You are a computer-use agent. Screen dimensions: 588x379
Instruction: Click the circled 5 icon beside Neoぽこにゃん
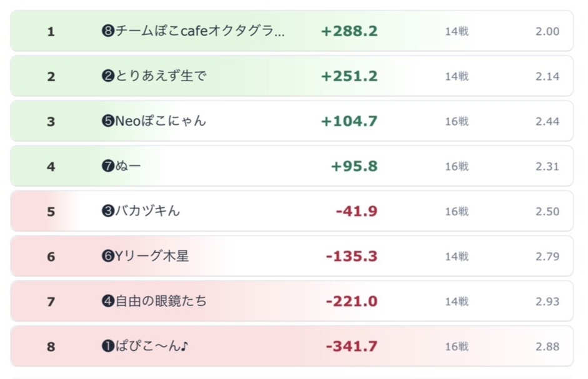[x=107, y=121]
